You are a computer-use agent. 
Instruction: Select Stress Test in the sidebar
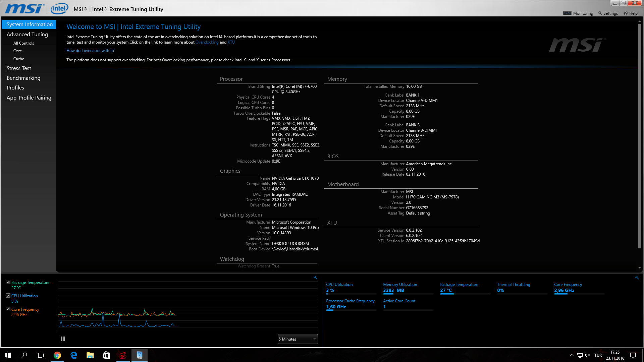coord(19,68)
